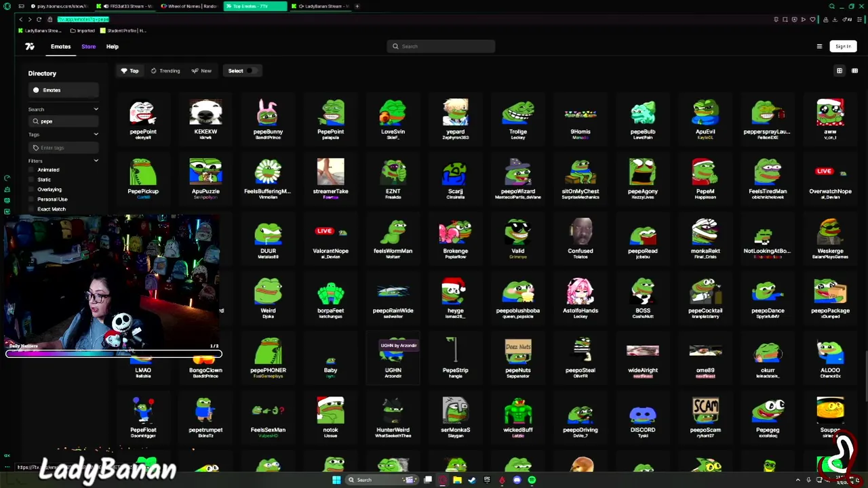Open the peepoScam emote

(705, 418)
